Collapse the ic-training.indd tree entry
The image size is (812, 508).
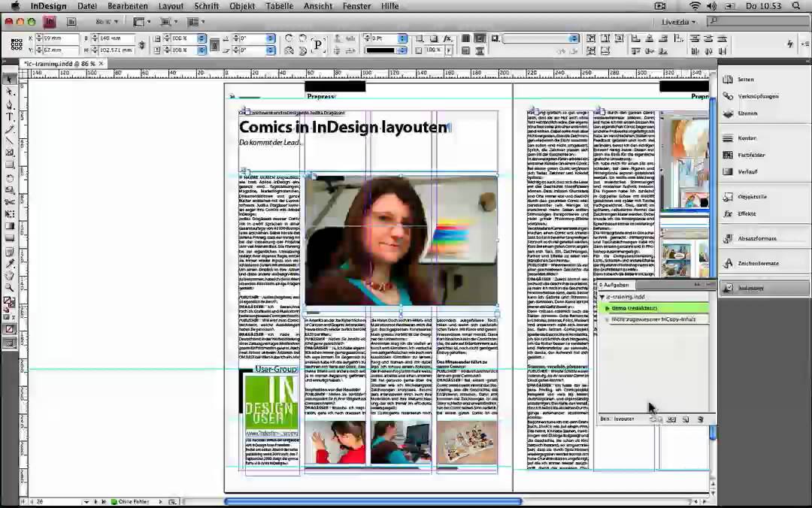point(602,298)
